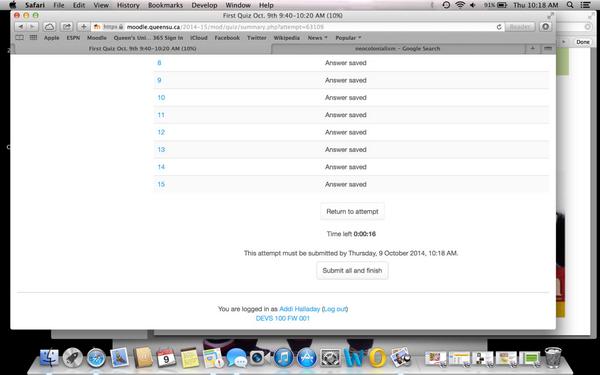Go back with the Safari back arrow
This screenshot has height=375, width=600.
[21, 27]
